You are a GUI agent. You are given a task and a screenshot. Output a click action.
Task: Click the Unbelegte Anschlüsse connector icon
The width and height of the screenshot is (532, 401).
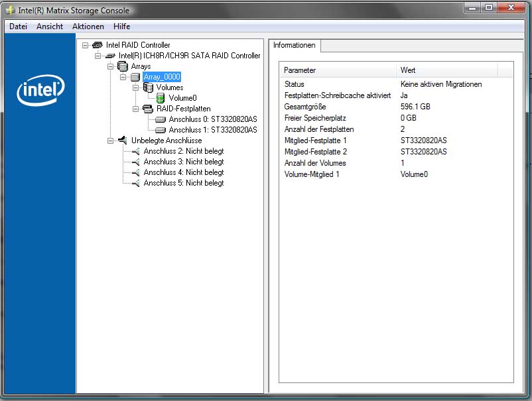tap(123, 140)
